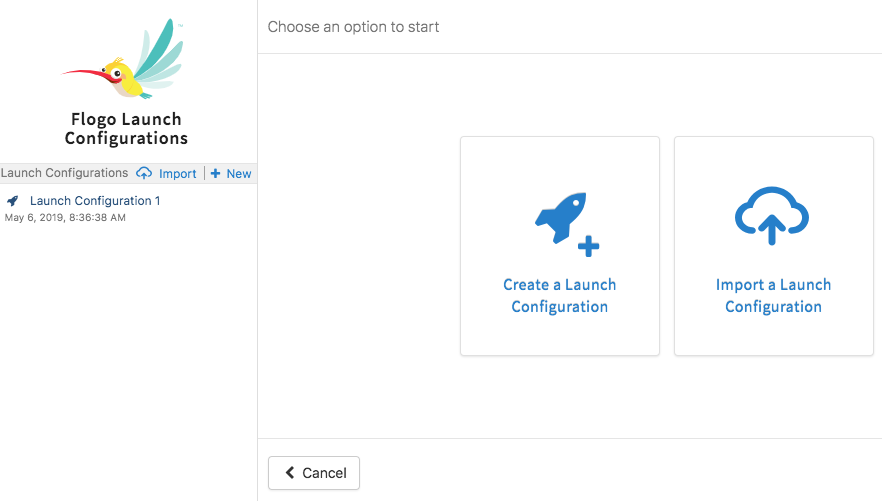Click the left chevron inside Cancel button

289,473
